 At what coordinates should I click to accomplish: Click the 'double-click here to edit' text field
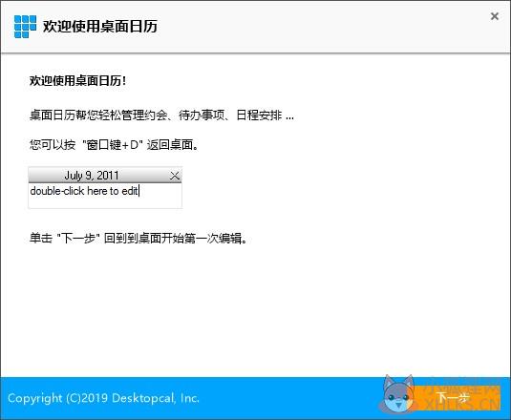pyautogui.click(x=105, y=196)
